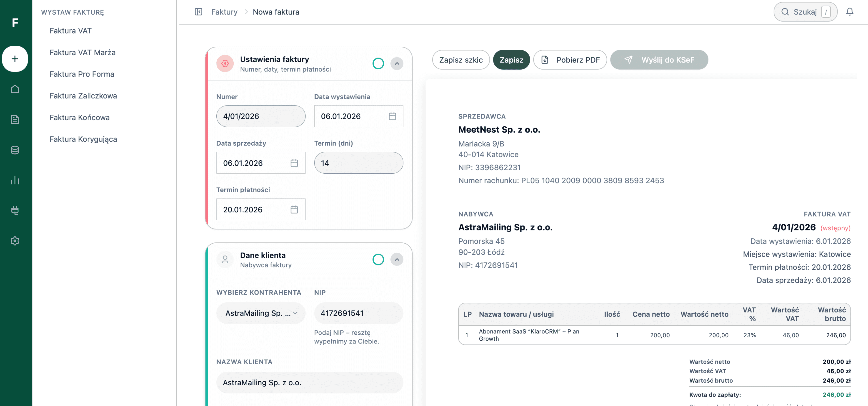Open the bar chart reports icon
Screen dimensions: 868x406
click(x=15, y=180)
